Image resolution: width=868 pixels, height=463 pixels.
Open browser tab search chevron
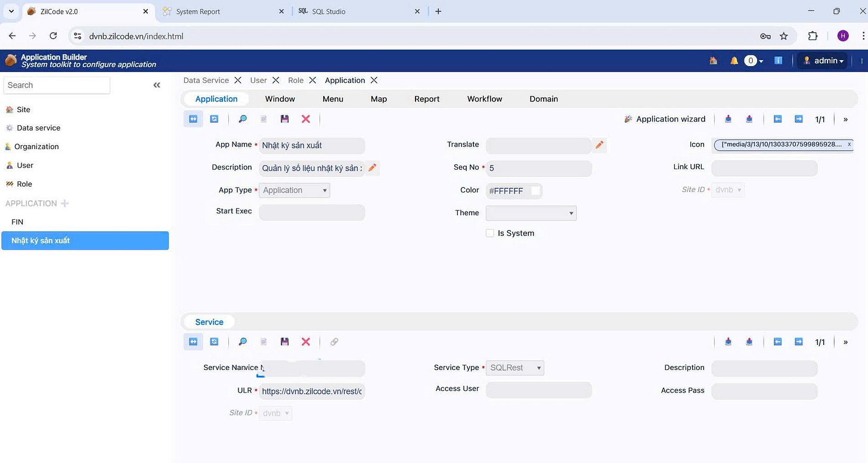(11, 11)
